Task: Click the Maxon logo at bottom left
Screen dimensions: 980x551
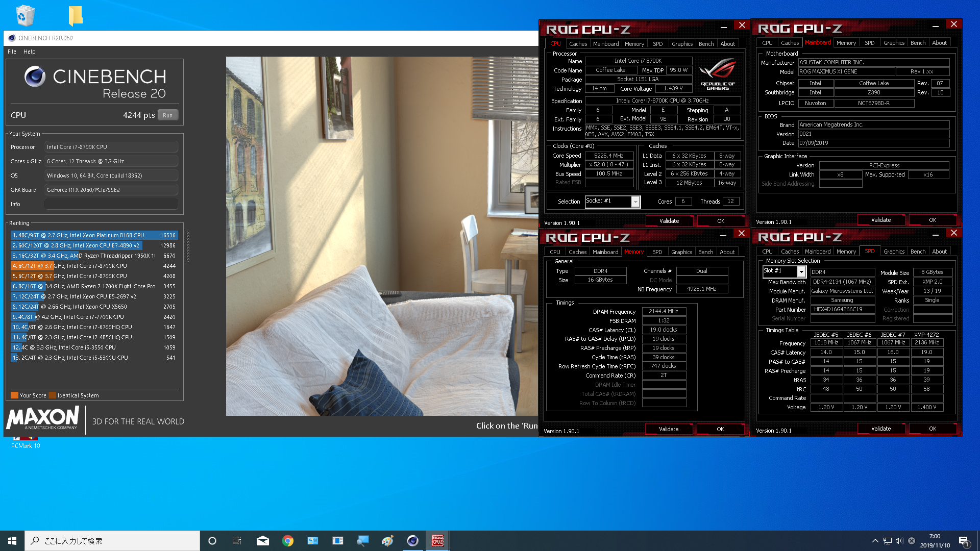Action: tap(43, 418)
